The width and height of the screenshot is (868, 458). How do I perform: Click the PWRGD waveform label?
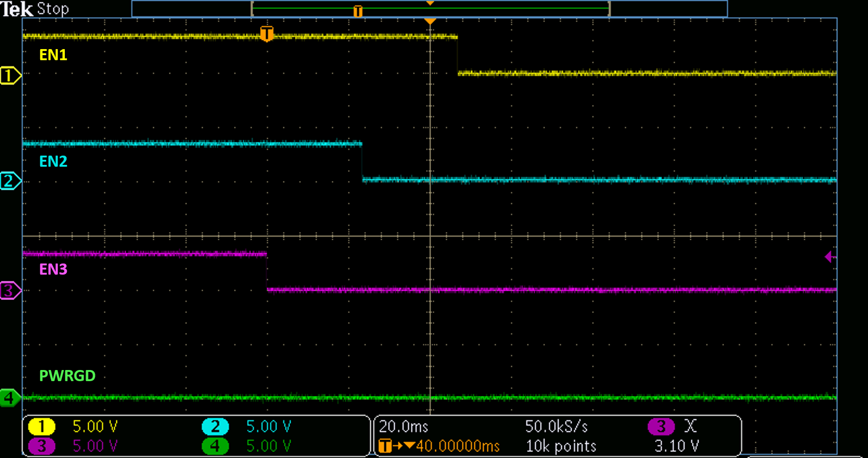67,376
